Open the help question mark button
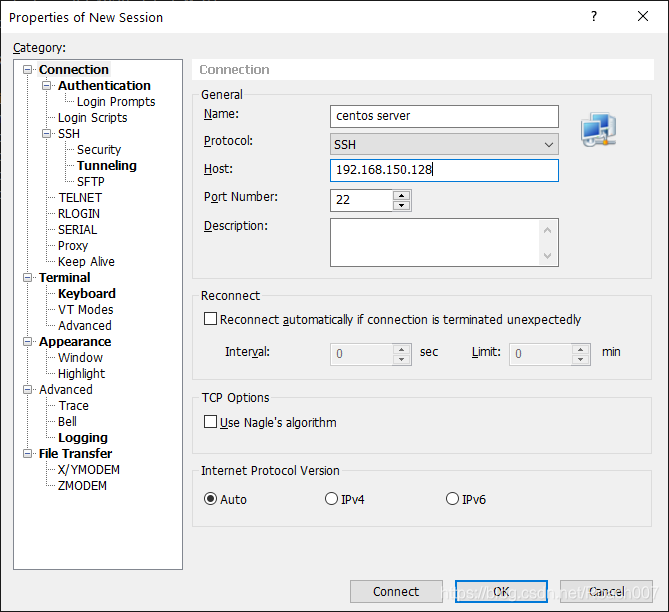 click(593, 17)
